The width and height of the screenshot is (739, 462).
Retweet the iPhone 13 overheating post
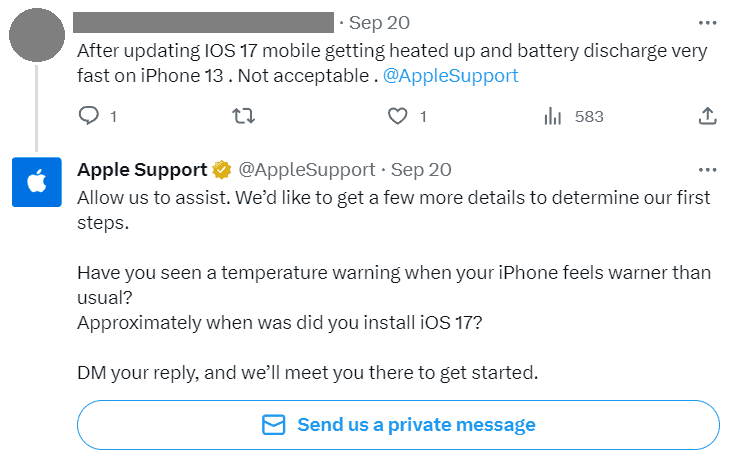[x=244, y=116]
